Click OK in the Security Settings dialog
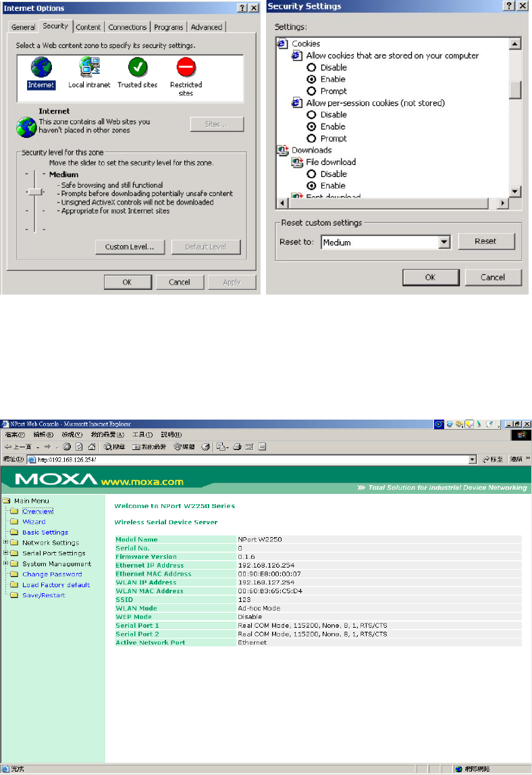The height and width of the screenshot is (775, 532). (x=431, y=277)
